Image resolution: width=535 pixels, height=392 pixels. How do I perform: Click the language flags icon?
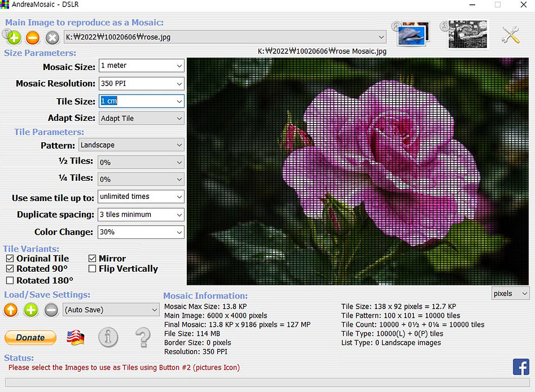[x=75, y=337]
